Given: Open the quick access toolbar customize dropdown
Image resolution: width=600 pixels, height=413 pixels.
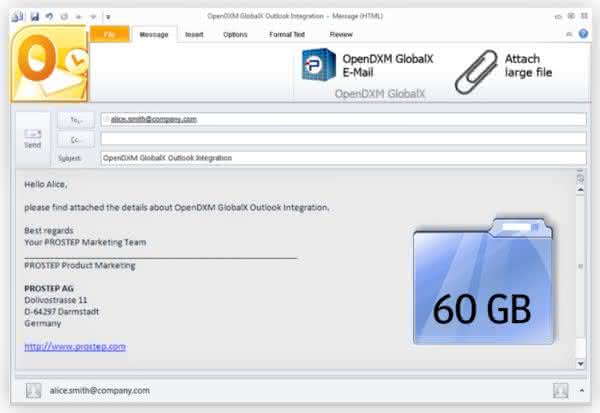Looking at the screenshot, I should [108, 17].
